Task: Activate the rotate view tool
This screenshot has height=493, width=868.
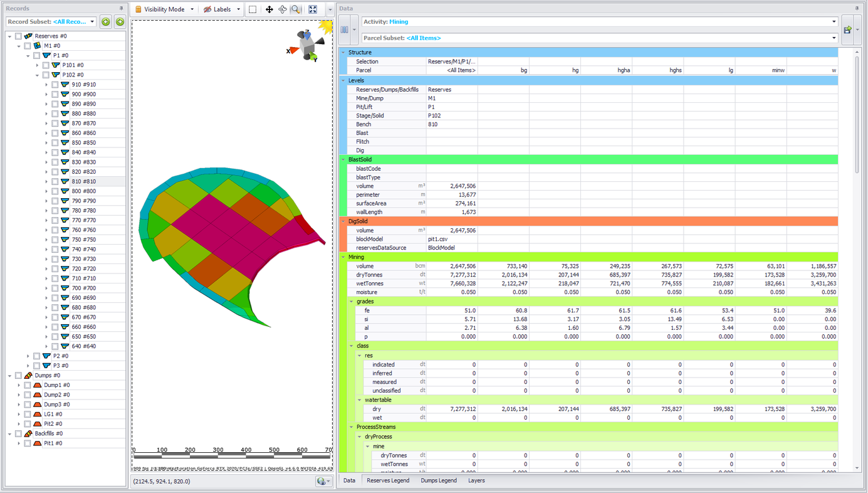Action: click(x=283, y=9)
